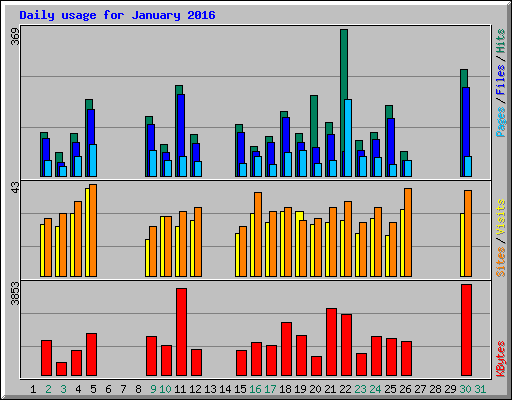This screenshot has width=512, height=400.
Task: Click green day label '9' on the date axis
Action: tap(153, 389)
